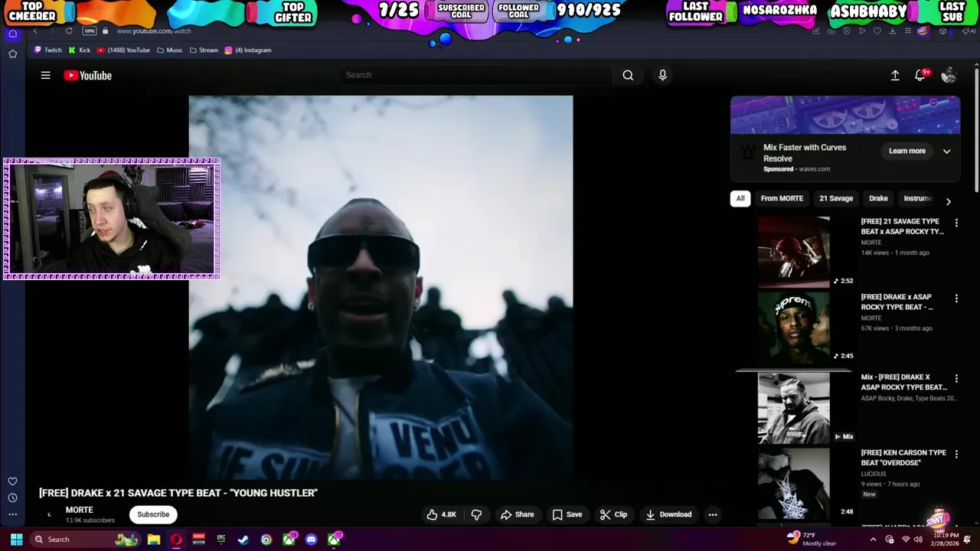
Task: Open options for Drake x ASAP Rocky beat
Action: (956, 298)
